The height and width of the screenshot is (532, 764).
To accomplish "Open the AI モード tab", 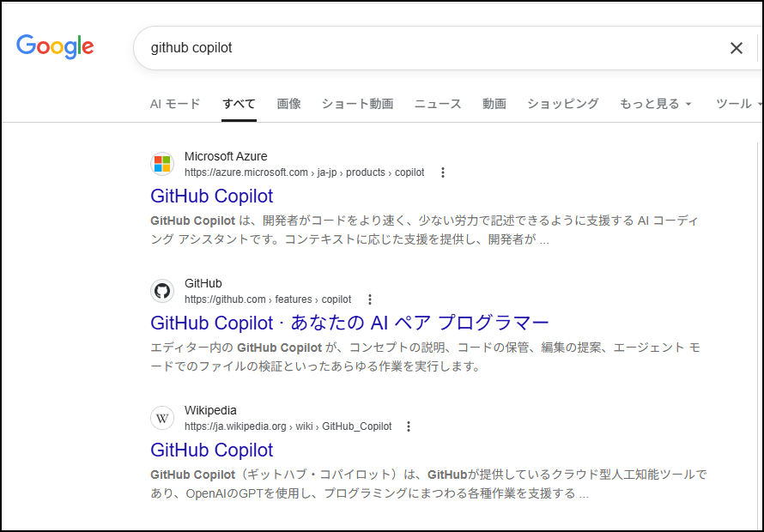I will tap(175, 104).
